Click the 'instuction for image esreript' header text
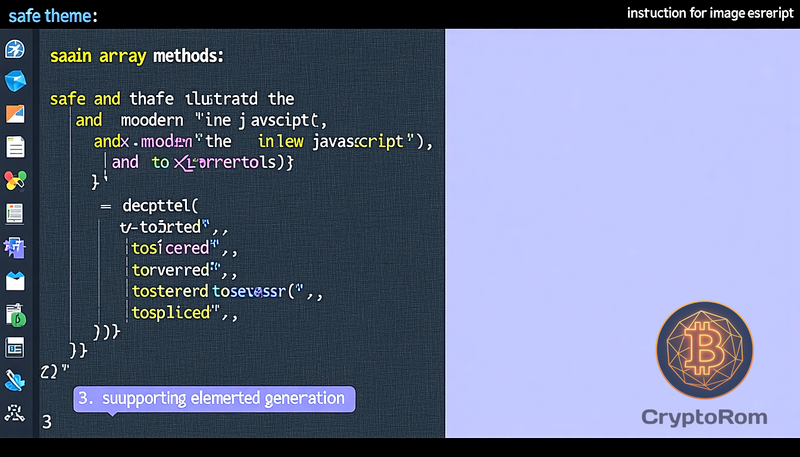This screenshot has width=800, height=457. coord(710,13)
